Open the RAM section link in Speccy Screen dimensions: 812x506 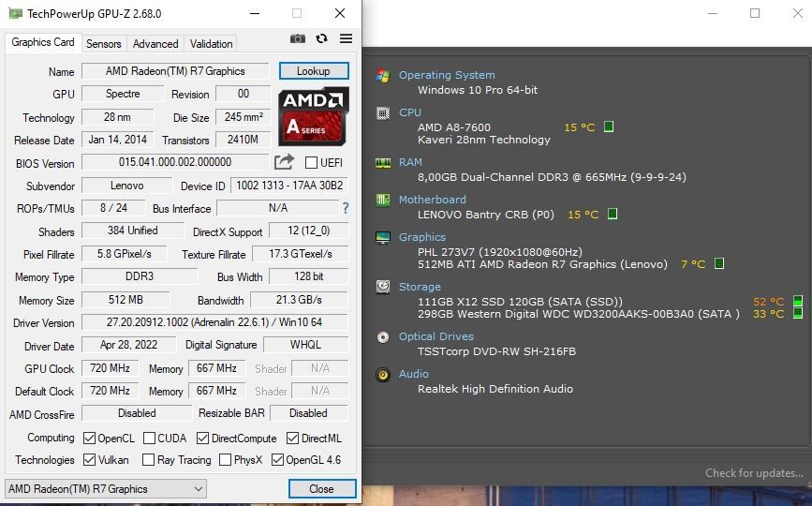pos(410,162)
